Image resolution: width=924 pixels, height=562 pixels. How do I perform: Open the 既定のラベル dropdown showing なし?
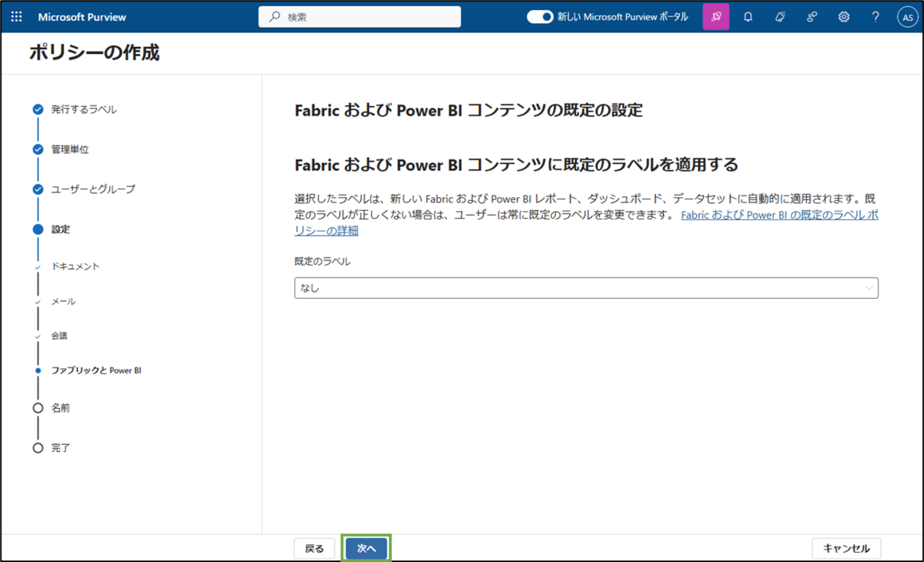[586, 288]
